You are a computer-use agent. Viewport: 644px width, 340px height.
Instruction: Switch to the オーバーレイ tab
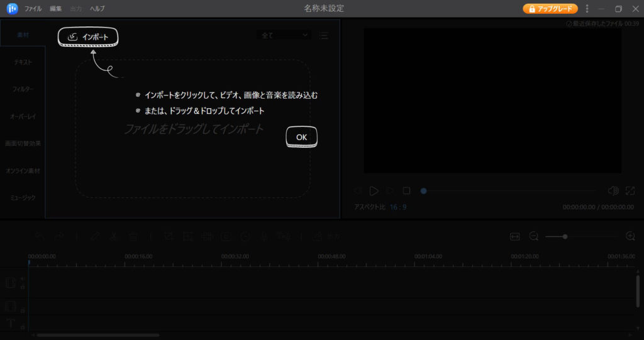(23, 116)
